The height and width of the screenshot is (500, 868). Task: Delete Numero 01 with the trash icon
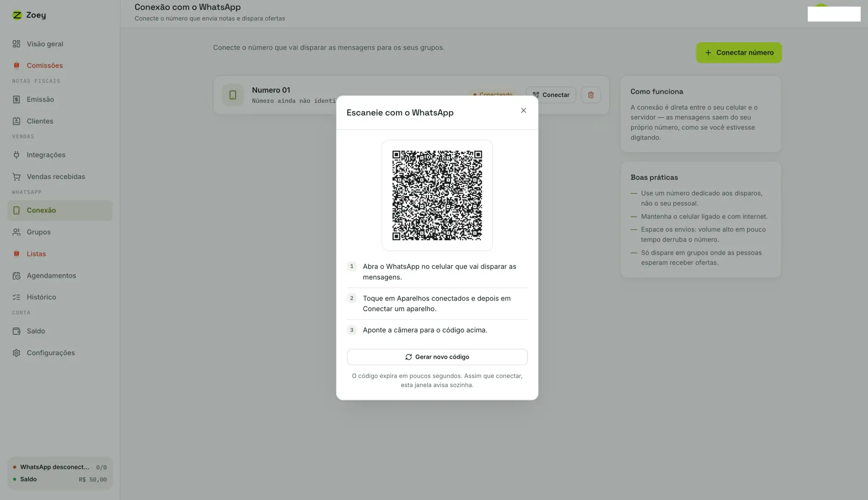[590, 95]
